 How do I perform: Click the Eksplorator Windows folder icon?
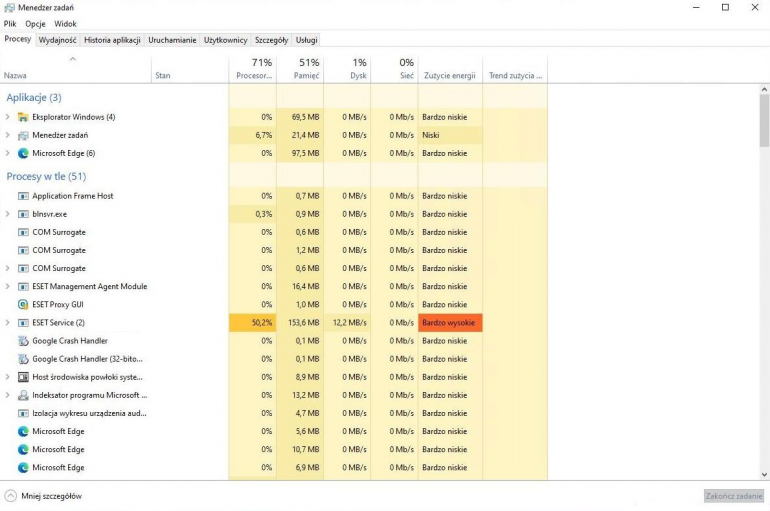click(x=23, y=117)
